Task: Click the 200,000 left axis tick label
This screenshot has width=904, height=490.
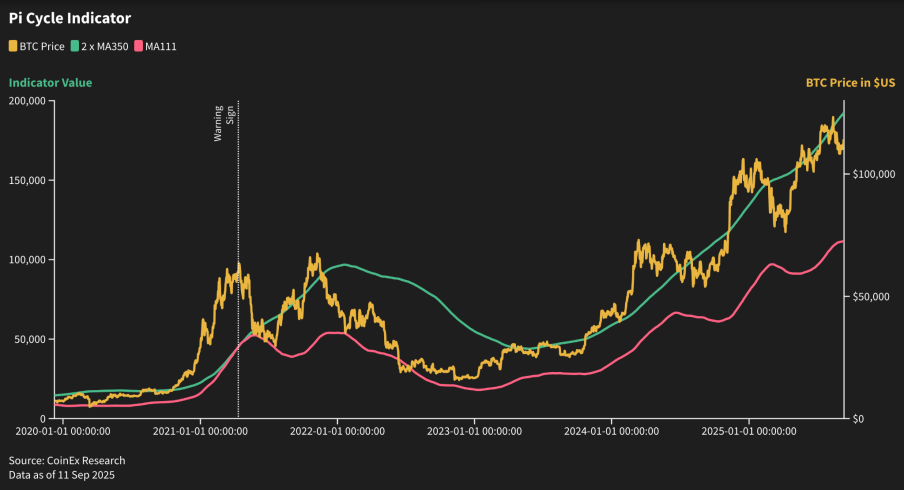Action: pyautogui.click(x=27, y=101)
